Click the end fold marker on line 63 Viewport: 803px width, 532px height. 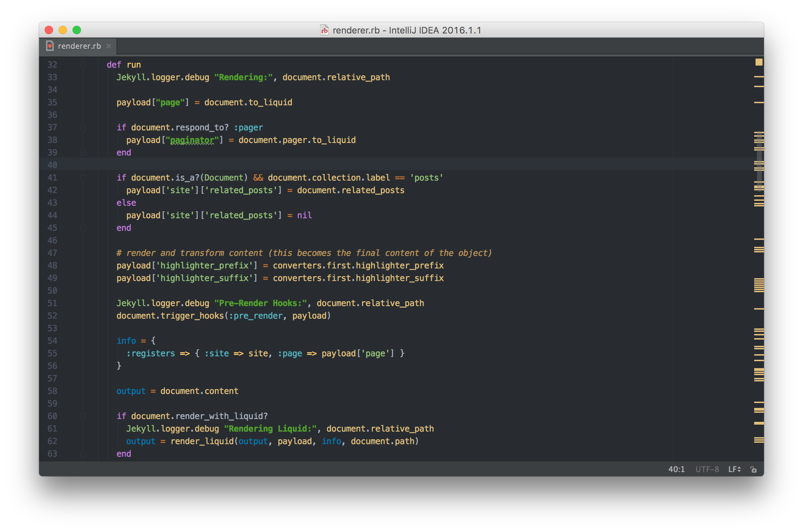click(83, 454)
